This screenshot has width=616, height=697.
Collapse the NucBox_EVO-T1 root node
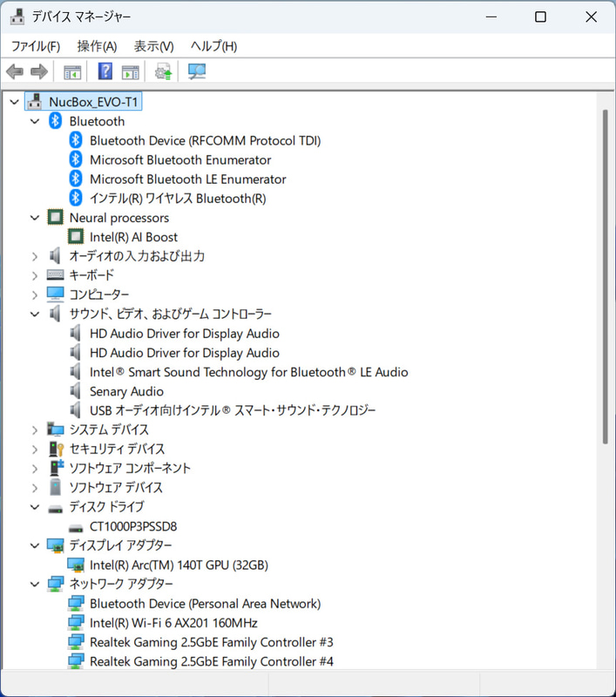point(14,102)
